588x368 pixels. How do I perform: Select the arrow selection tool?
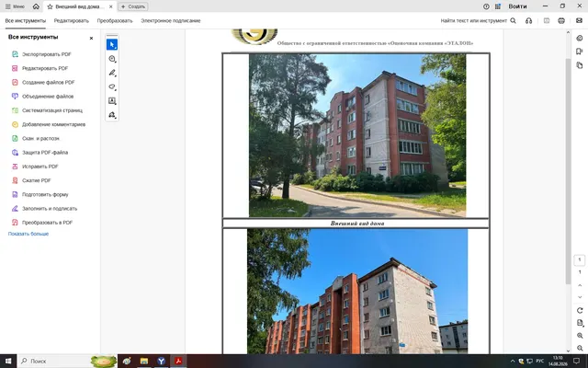(112, 45)
